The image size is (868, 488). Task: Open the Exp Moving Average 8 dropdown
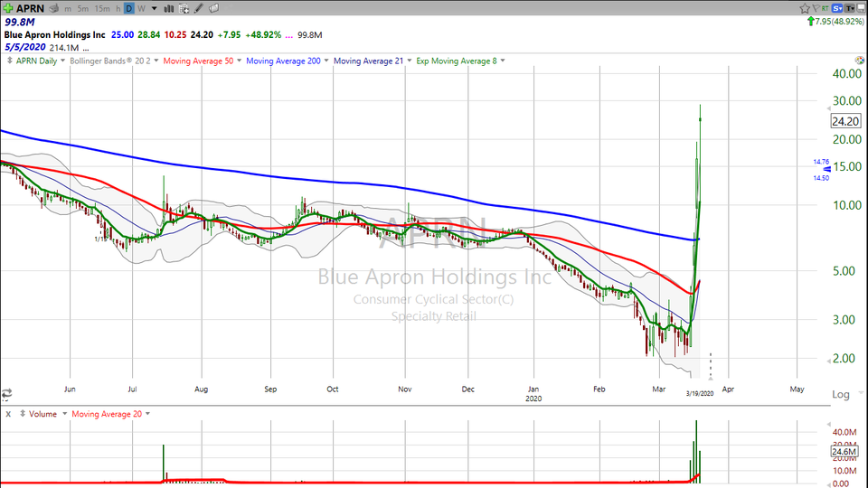[x=503, y=61]
